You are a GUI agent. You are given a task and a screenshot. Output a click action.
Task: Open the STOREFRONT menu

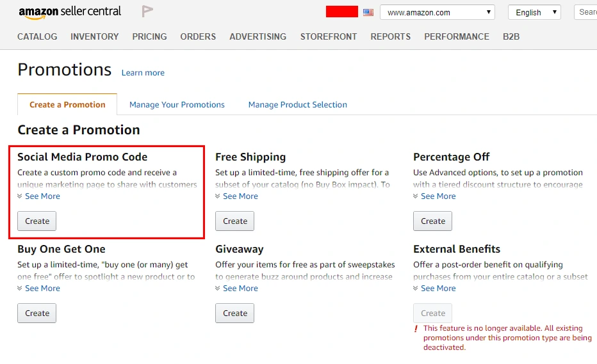(329, 36)
